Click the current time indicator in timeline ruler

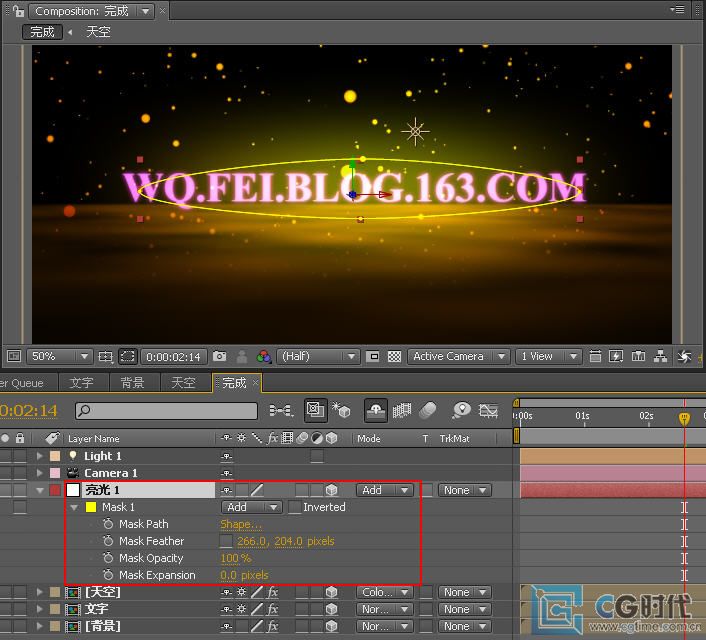pos(684,418)
